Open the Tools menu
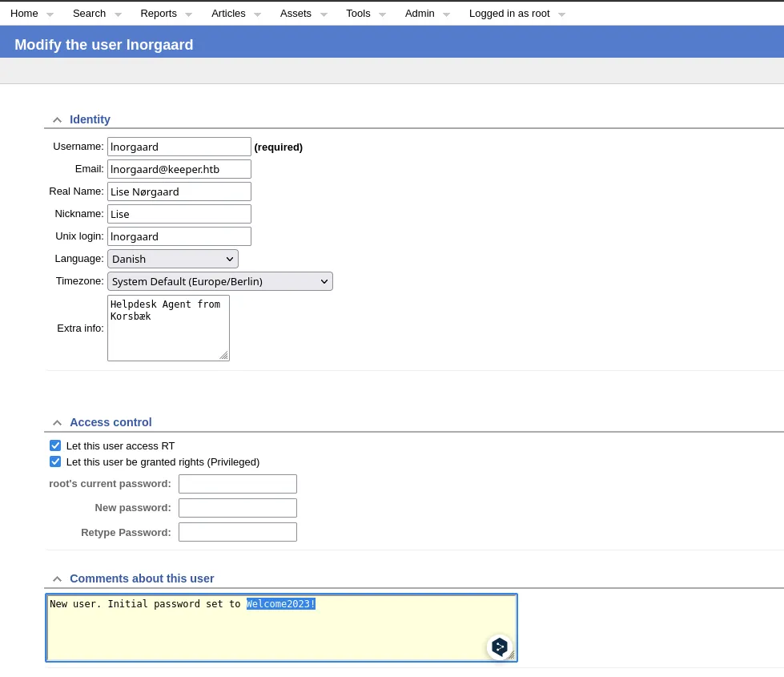Screen dimensions: 784x677 358,14
